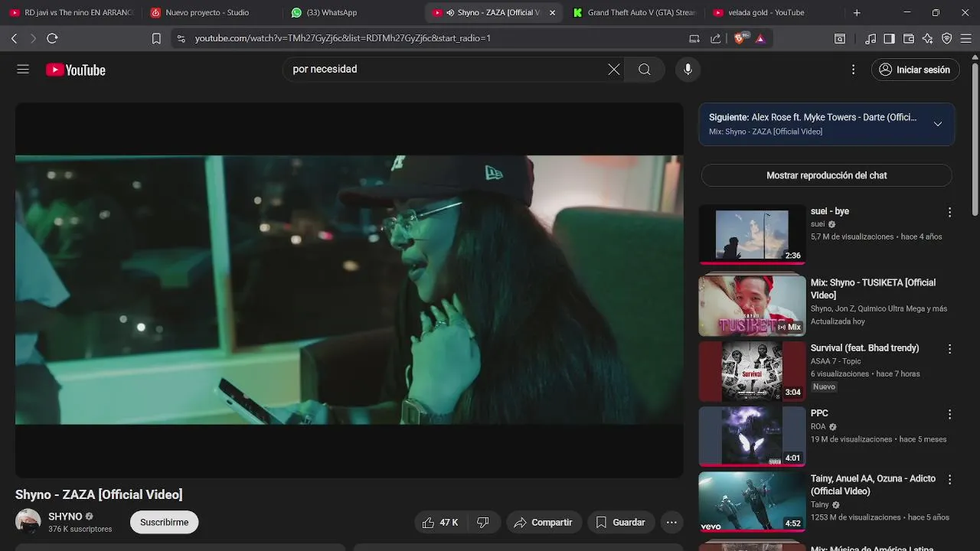This screenshot has width=980, height=551.
Task: Switch to velada gold - YouTube tab
Action: pyautogui.click(x=773, y=13)
